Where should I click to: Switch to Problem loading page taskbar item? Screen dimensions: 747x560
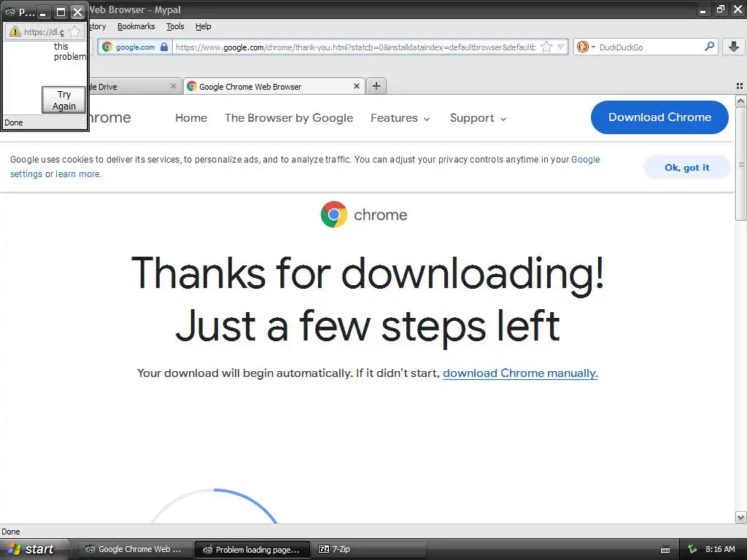coord(252,550)
